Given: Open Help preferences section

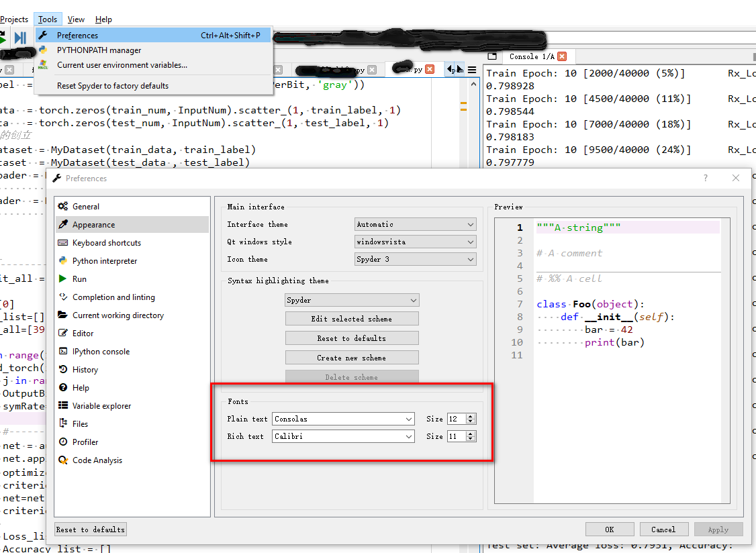Looking at the screenshot, I should coord(132,388).
